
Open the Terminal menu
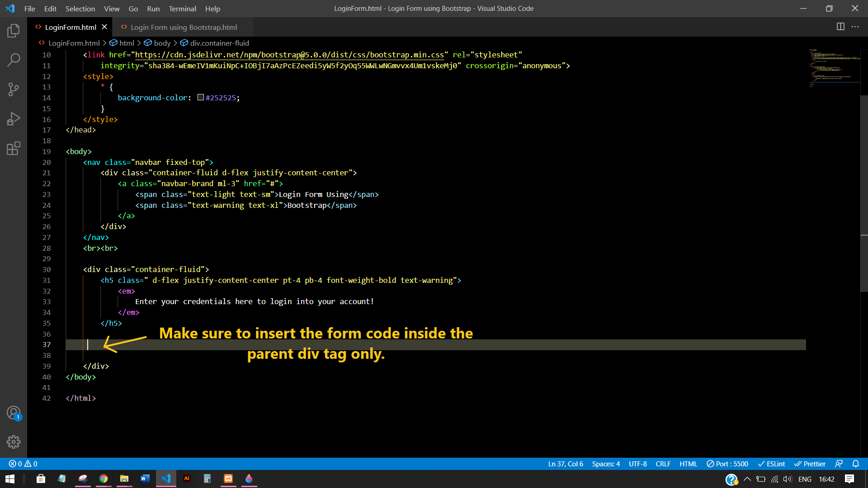click(x=182, y=9)
